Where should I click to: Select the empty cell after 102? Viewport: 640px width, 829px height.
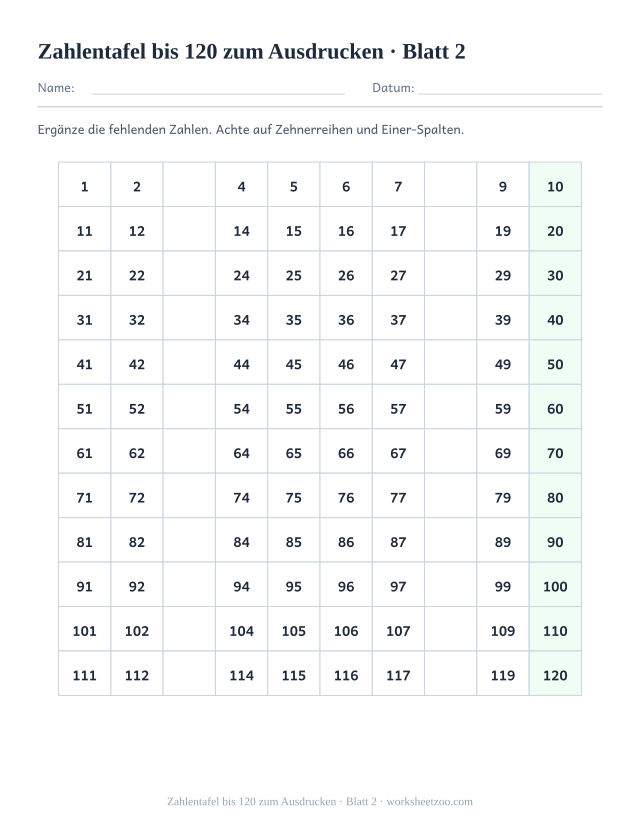[189, 629]
